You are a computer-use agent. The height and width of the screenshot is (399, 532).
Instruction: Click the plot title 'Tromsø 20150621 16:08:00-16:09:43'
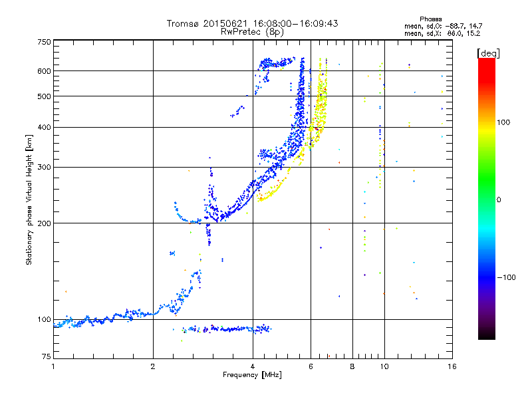(252, 23)
